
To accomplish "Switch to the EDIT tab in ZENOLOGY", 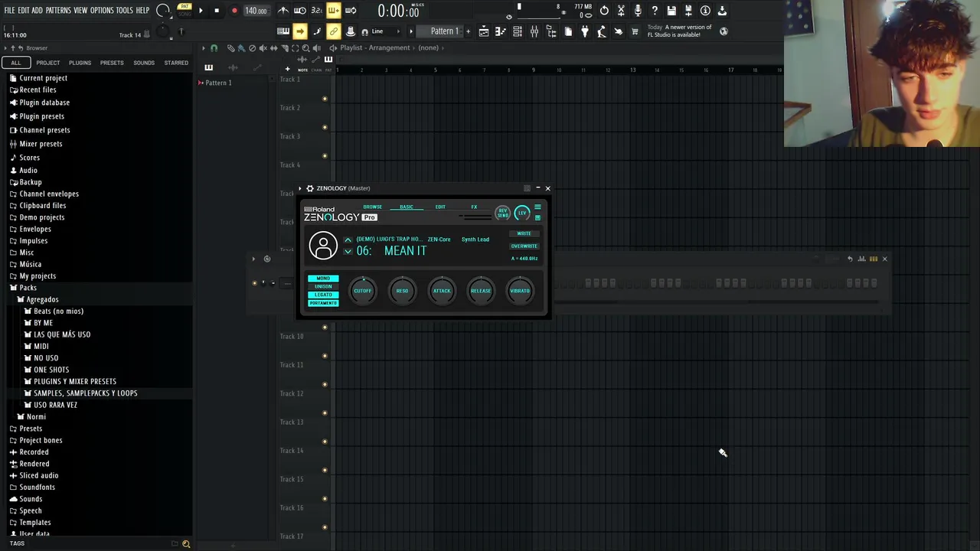I will (x=440, y=207).
